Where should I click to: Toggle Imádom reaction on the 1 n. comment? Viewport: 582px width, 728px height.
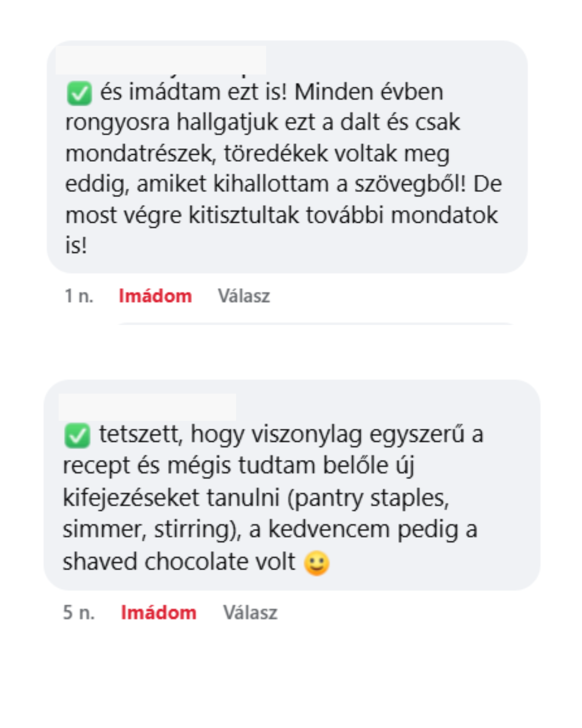click(155, 296)
